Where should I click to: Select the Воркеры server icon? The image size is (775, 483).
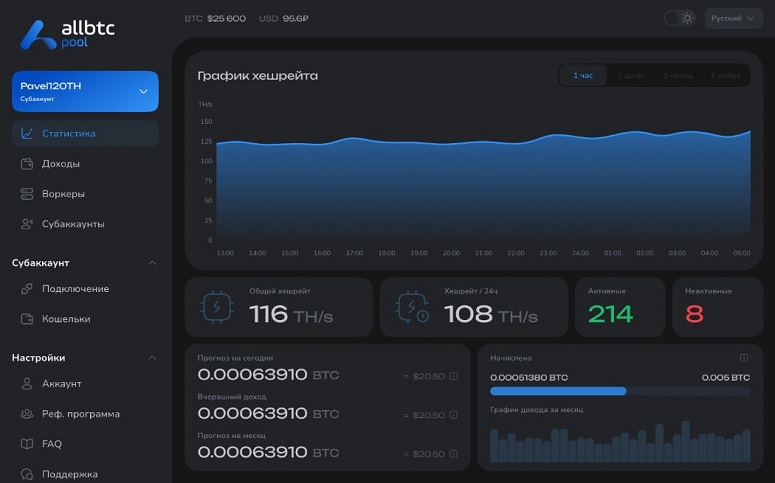[27, 194]
